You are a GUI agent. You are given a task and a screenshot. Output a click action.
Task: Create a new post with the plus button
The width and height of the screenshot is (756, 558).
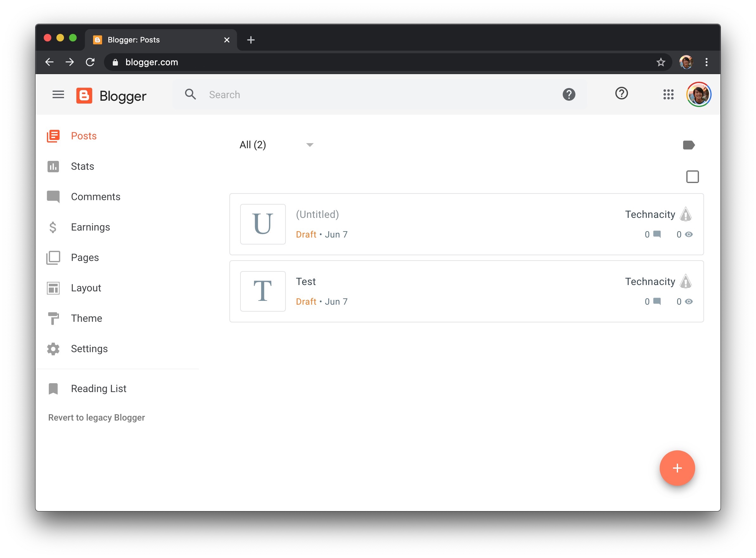[677, 468]
